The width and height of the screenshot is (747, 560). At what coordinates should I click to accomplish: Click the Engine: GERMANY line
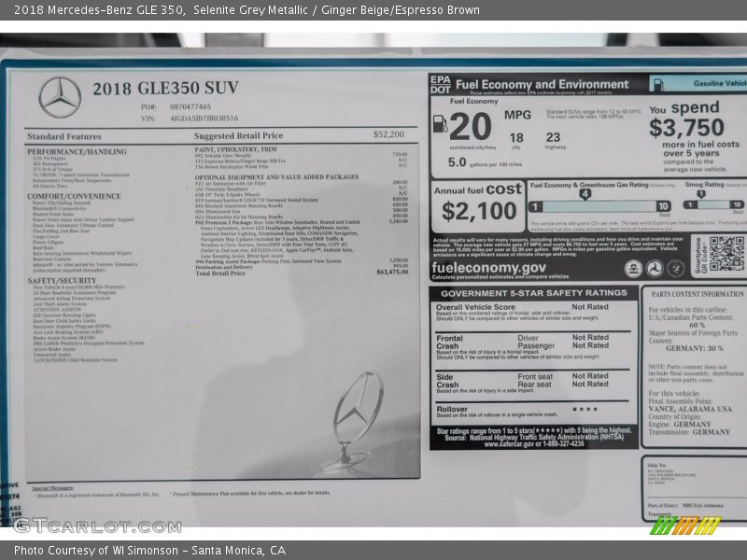click(x=680, y=425)
